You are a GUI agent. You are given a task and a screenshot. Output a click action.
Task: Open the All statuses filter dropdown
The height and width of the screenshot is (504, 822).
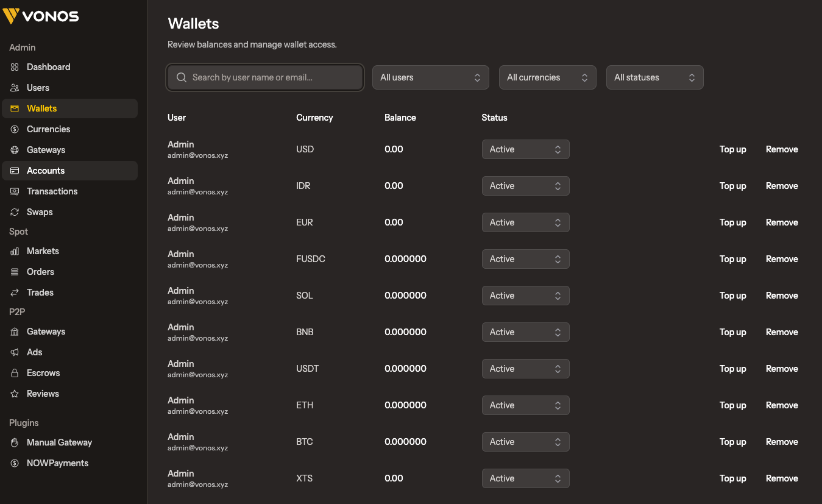[x=655, y=77]
